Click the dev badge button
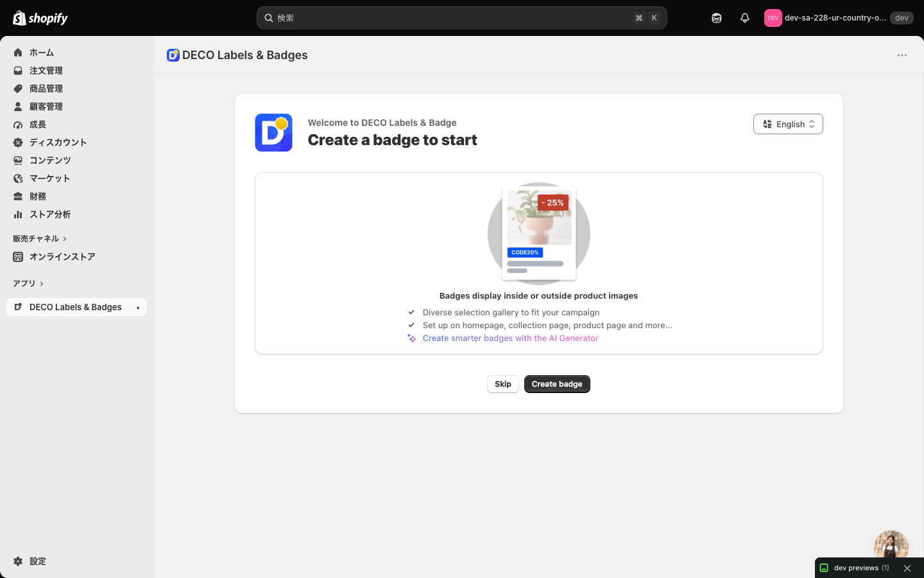924x578 pixels. [x=902, y=18]
